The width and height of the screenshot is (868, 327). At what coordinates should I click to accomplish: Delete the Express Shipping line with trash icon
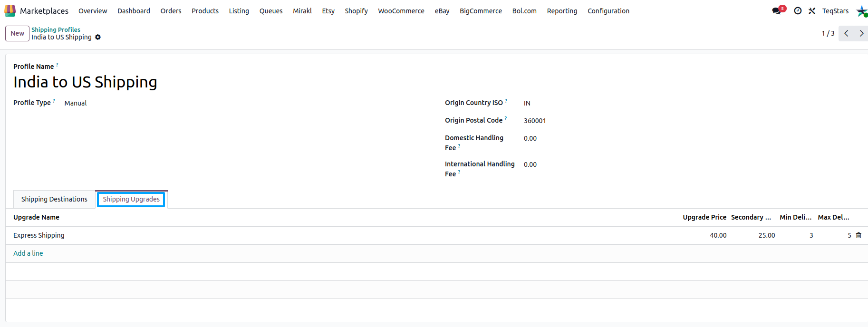[858, 235]
